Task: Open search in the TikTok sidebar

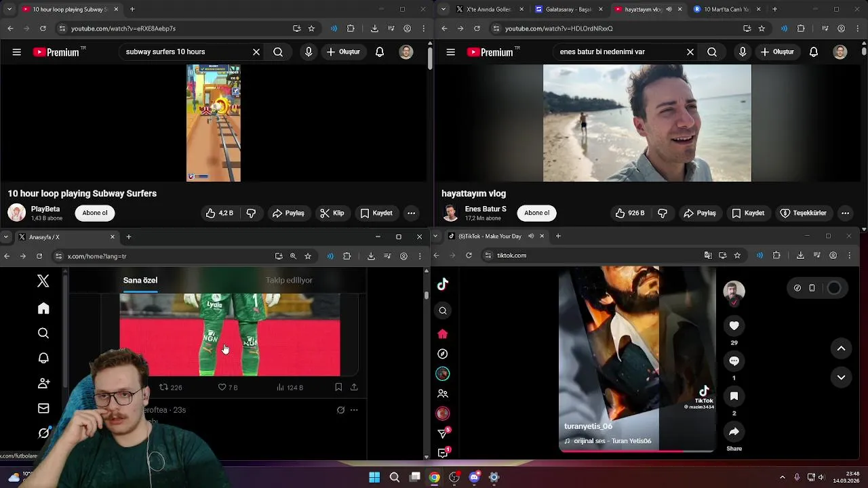Action: pyautogui.click(x=443, y=310)
